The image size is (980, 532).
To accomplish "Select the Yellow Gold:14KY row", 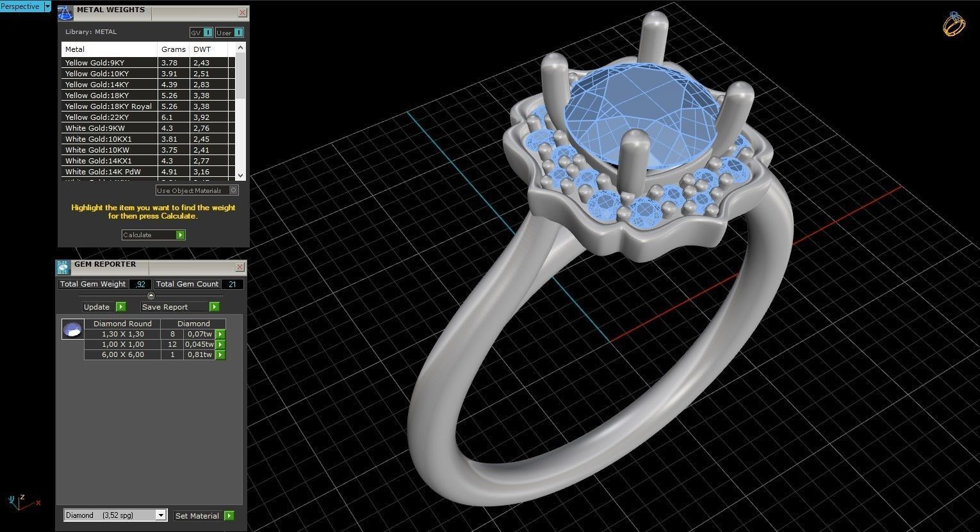I will (149, 85).
